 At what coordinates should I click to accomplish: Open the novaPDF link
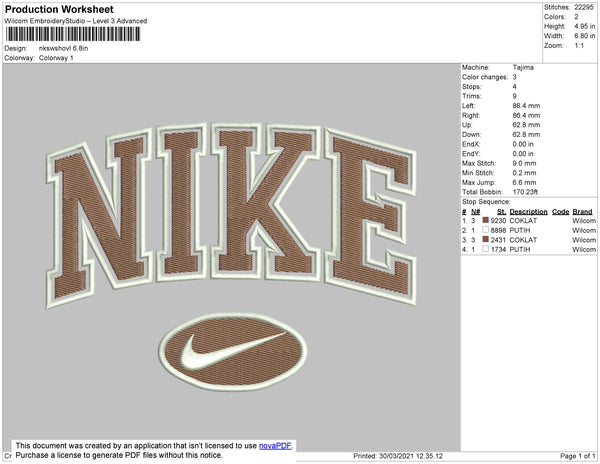[275, 446]
